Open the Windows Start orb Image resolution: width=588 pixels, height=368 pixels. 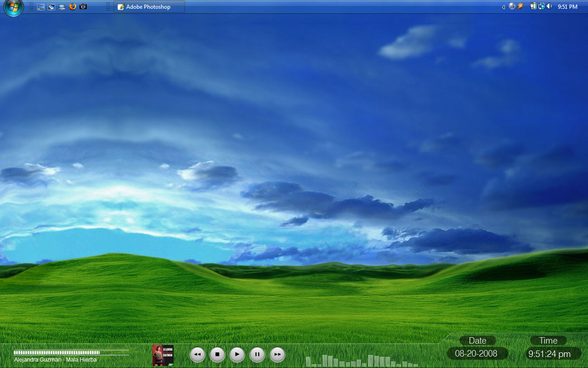13,7
